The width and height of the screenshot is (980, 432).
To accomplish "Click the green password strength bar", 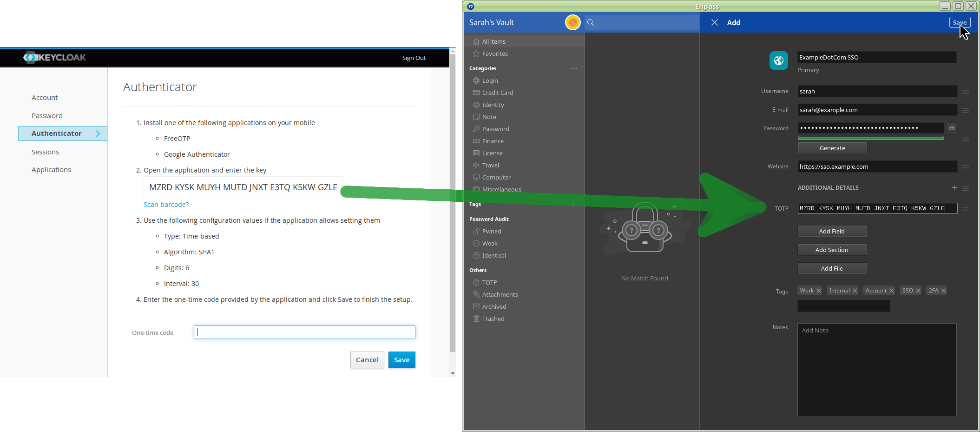I will 870,138.
